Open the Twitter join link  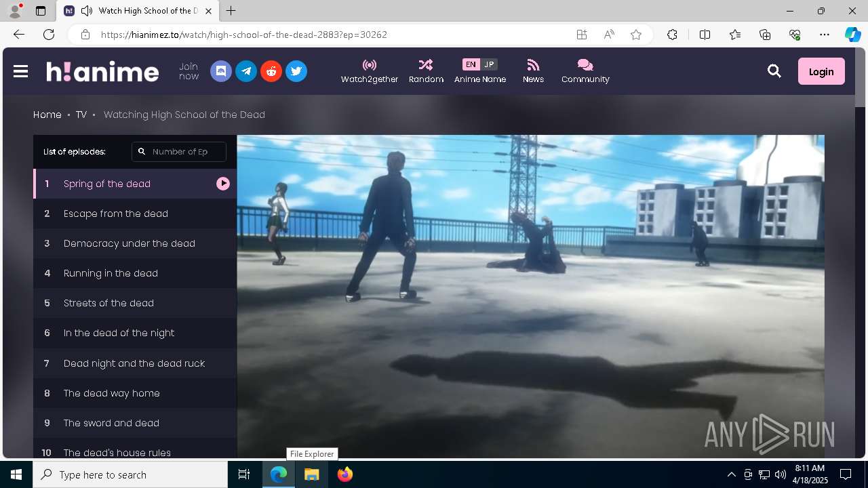tap(296, 71)
